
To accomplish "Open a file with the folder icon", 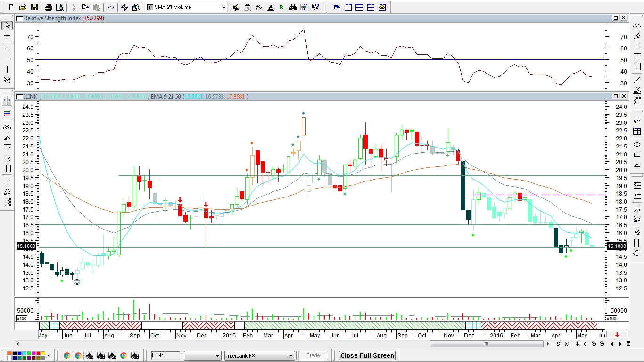I will (23, 8).
